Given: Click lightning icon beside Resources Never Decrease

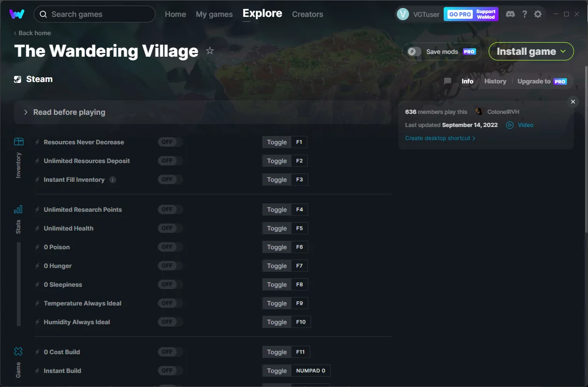Looking at the screenshot, I should tap(37, 142).
